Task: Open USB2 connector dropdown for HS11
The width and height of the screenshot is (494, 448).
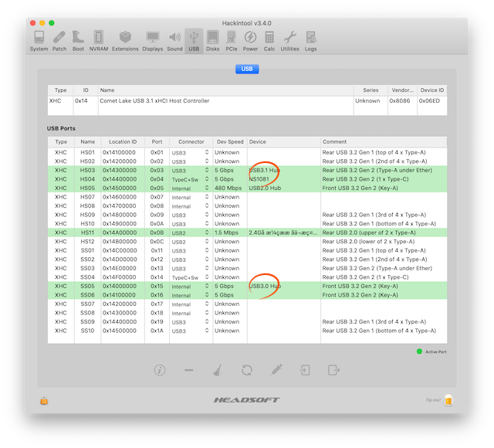Action: point(191,233)
